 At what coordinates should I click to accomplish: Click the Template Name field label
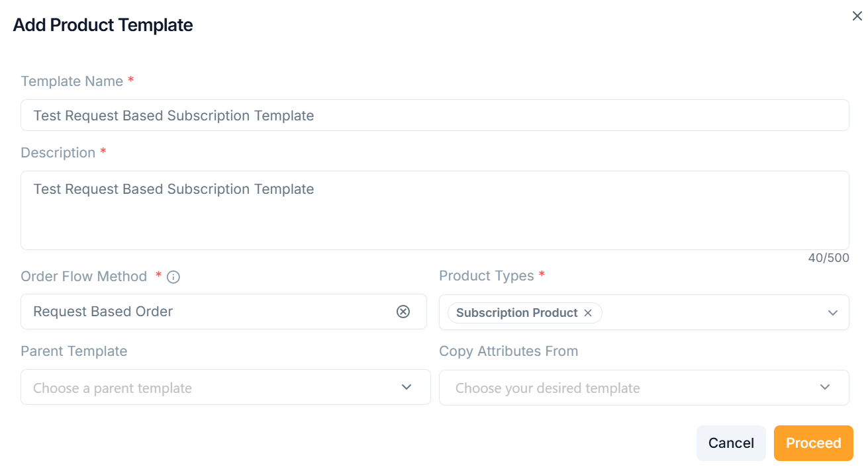click(72, 81)
